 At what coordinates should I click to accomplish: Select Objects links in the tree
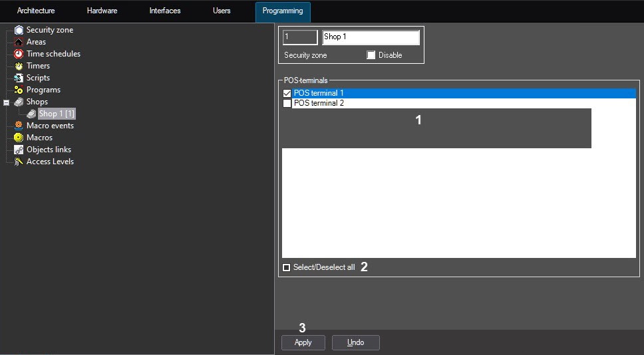click(x=49, y=150)
